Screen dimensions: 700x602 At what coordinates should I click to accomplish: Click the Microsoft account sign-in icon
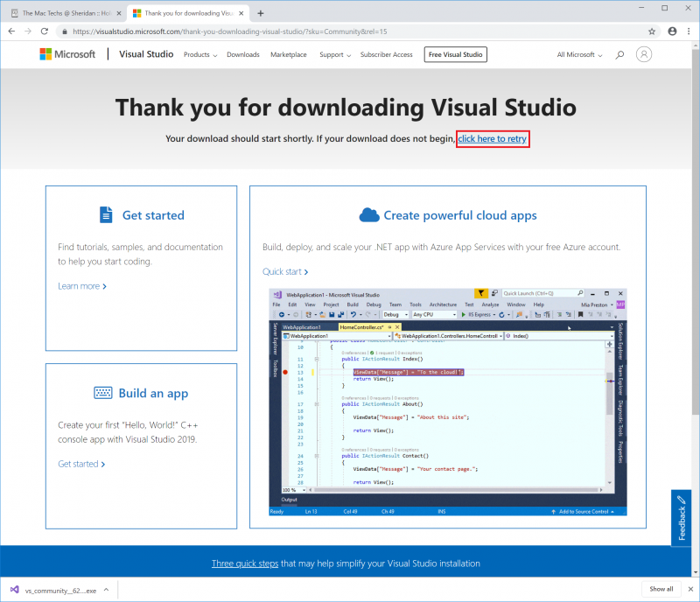point(644,54)
